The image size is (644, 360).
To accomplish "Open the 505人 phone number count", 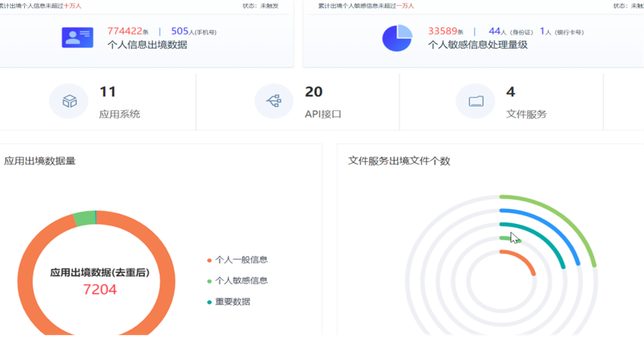I will coord(180,31).
